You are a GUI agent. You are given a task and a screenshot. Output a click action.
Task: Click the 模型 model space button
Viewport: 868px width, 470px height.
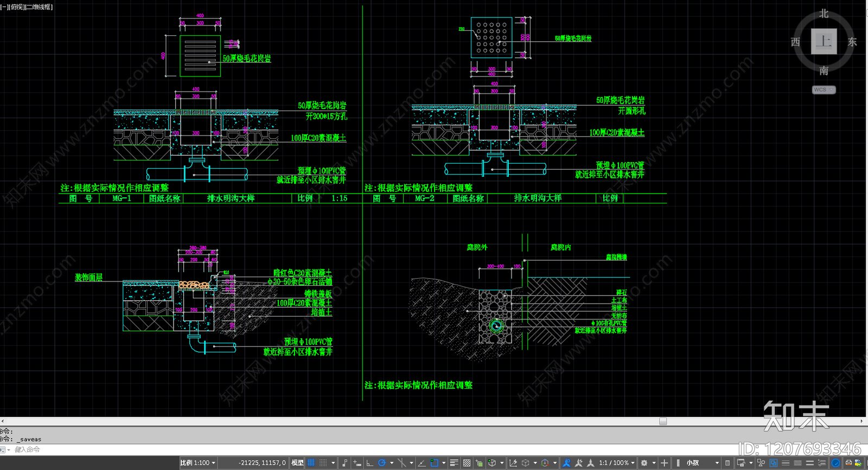click(x=297, y=463)
